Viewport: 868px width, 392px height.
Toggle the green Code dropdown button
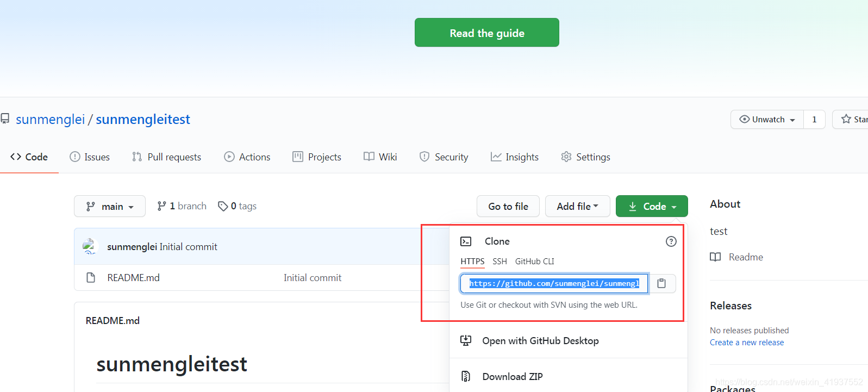click(652, 206)
